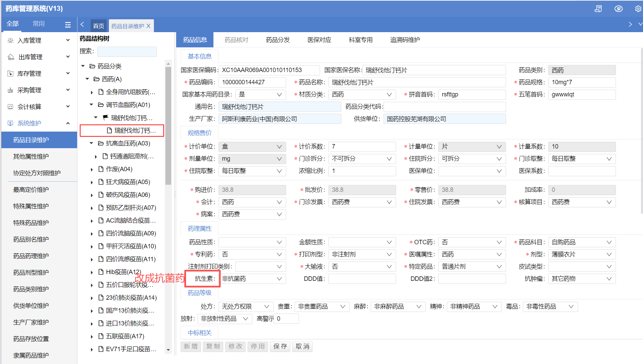Click the 搜索 input field in tree panel
The image size is (643, 364).
click(127, 51)
